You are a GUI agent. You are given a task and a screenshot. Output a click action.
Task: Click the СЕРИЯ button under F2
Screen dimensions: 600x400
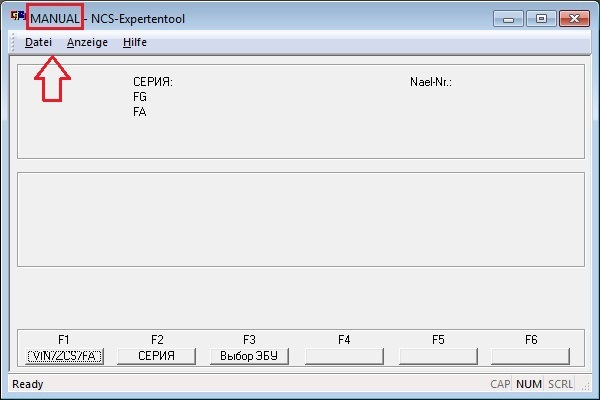tap(156, 356)
